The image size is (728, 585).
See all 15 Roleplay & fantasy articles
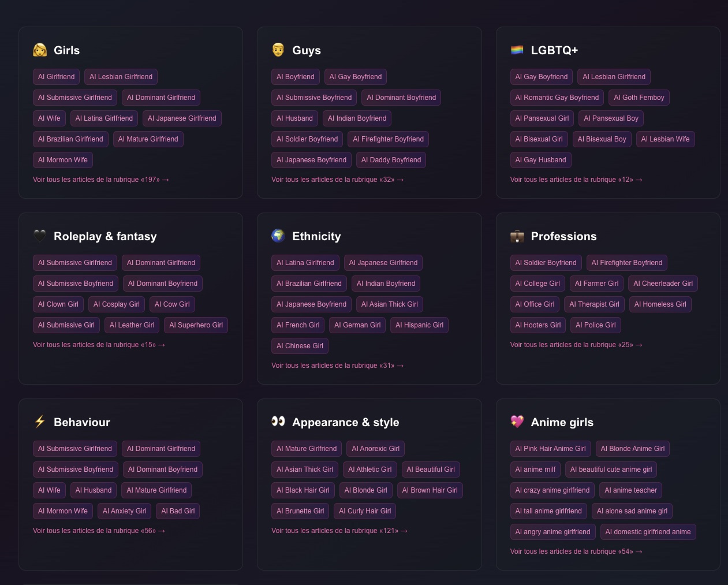[x=99, y=345]
